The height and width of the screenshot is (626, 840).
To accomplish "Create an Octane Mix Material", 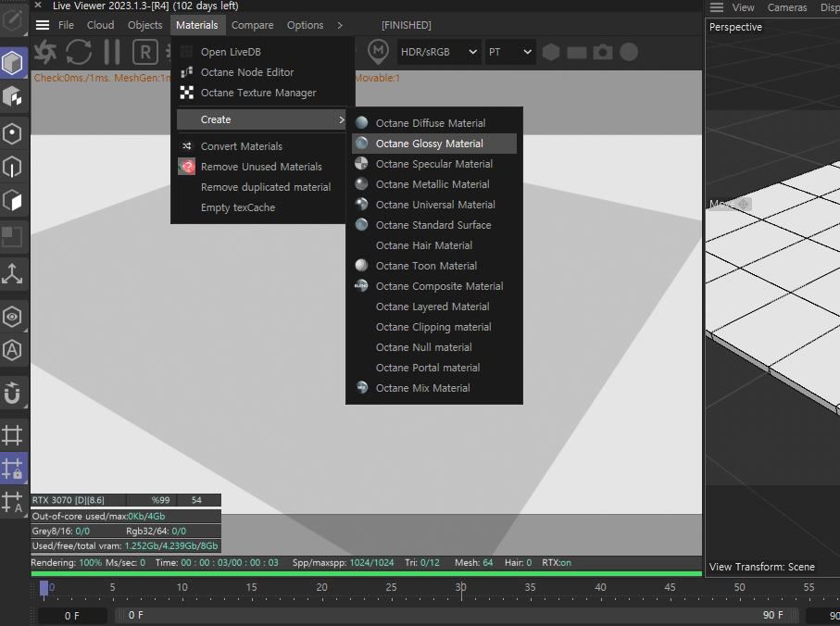I will [434, 388].
